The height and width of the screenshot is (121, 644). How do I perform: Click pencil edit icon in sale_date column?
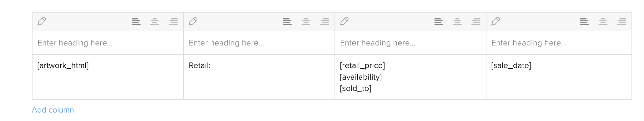[x=496, y=21]
